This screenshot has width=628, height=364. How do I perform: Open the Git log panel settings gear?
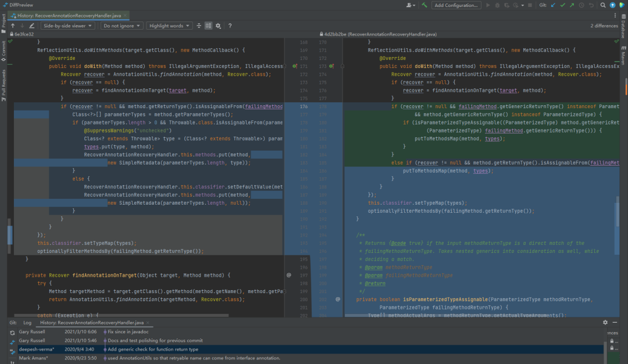coord(605,322)
